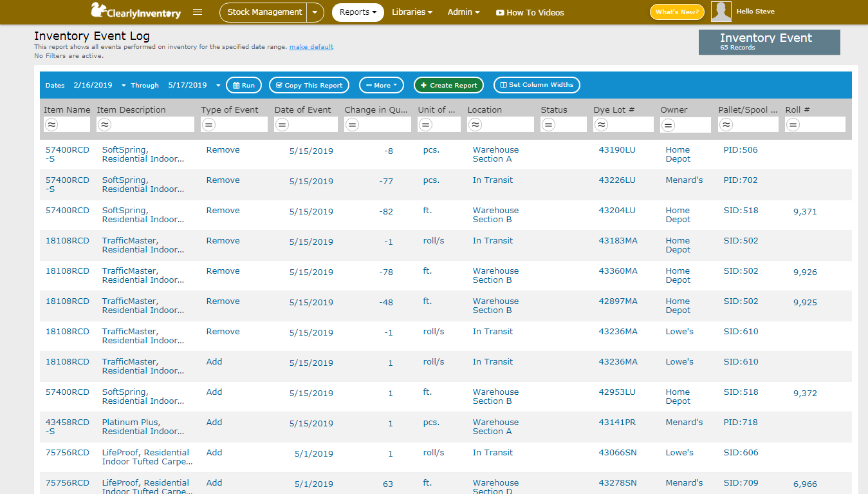Click PID:702 pallet cell
Image resolution: width=868 pixels, height=494 pixels.
point(741,180)
